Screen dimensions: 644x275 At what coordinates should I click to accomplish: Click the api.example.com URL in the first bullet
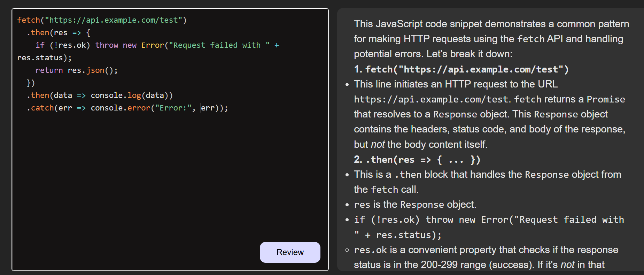tap(431, 99)
